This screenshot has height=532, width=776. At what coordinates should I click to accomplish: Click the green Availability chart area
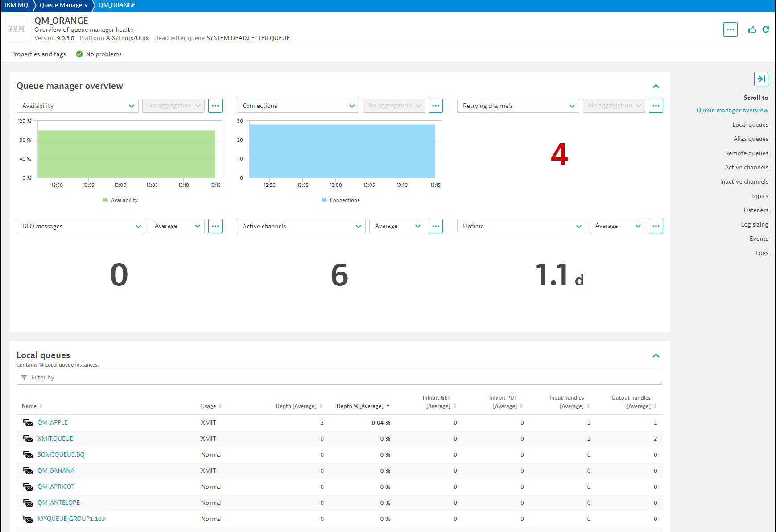pos(126,154)
